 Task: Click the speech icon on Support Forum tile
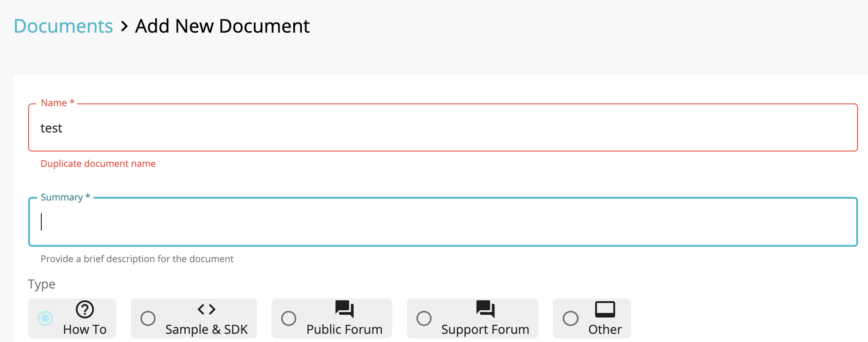pos(485,310)
